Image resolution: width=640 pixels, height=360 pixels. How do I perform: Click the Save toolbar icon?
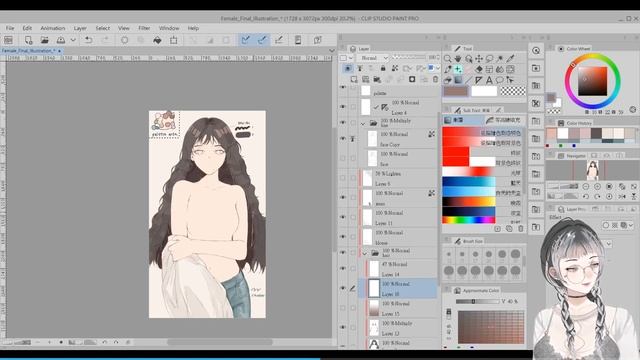61,40
